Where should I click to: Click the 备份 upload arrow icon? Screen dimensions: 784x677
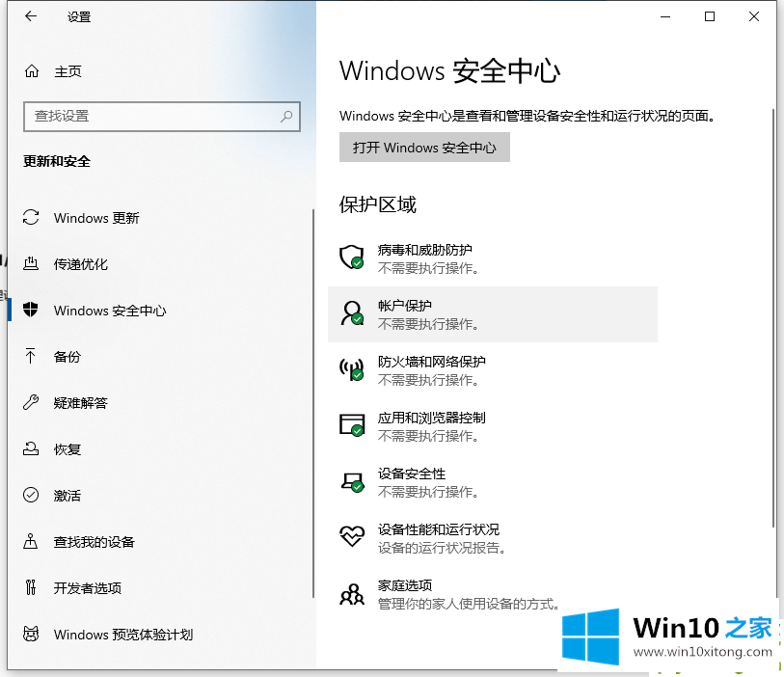pos(31,356)
